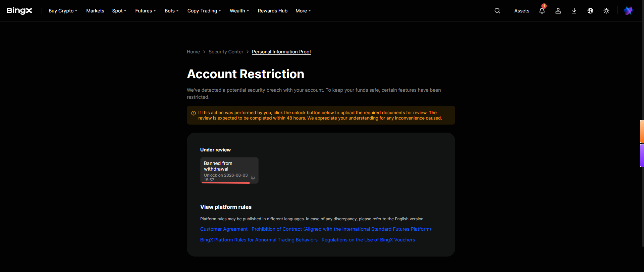The width and height of the screenshot is (644, 272).
Task: Open Prohibition of Contract link
Action: [x=341, y=229]
